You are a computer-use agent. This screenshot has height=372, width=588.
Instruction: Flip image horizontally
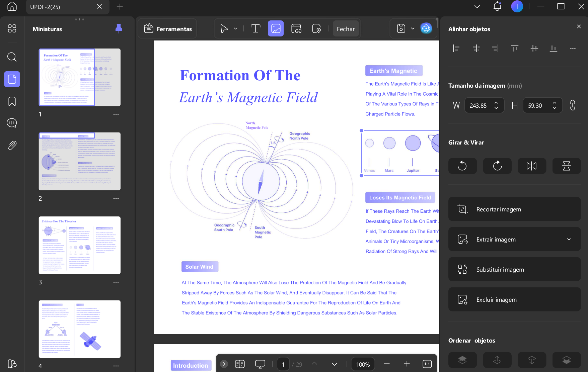click(532, 166)
